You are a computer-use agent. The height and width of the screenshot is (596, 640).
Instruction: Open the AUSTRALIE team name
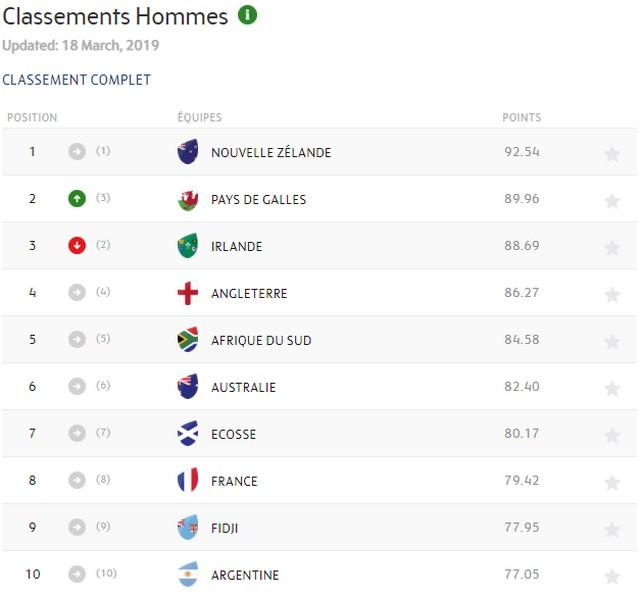[x=243, y=387]
